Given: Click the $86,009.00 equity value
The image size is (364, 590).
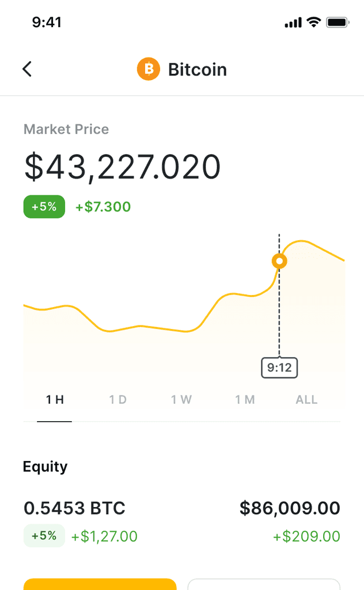Looking at the screenshot, I should 290,508.
